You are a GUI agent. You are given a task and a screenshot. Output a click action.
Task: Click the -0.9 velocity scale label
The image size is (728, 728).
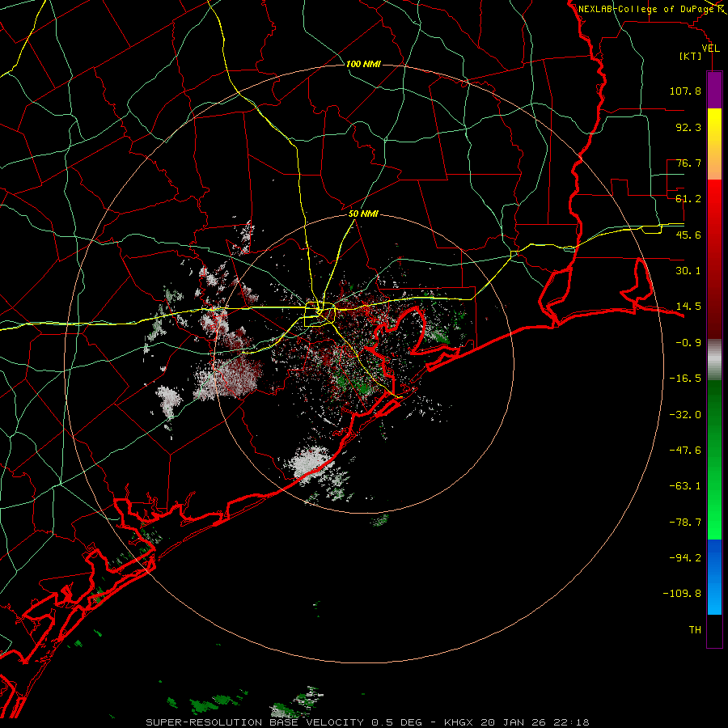[x=688, y=343]
